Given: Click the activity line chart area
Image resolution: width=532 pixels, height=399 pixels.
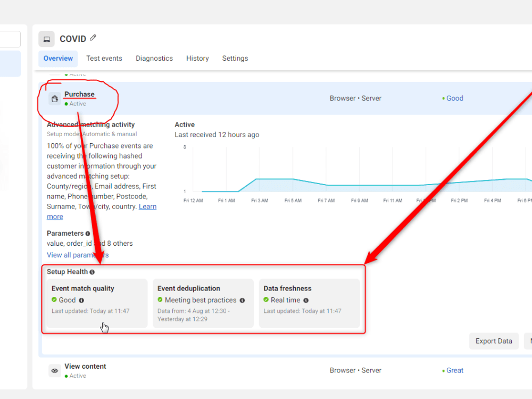Looking at the screenshot, I should tap(362, 170).
